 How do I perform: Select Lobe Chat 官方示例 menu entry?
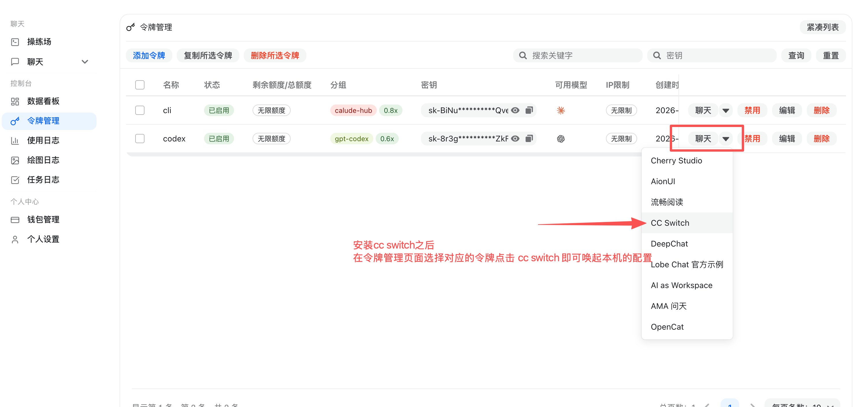coord(687,264)
